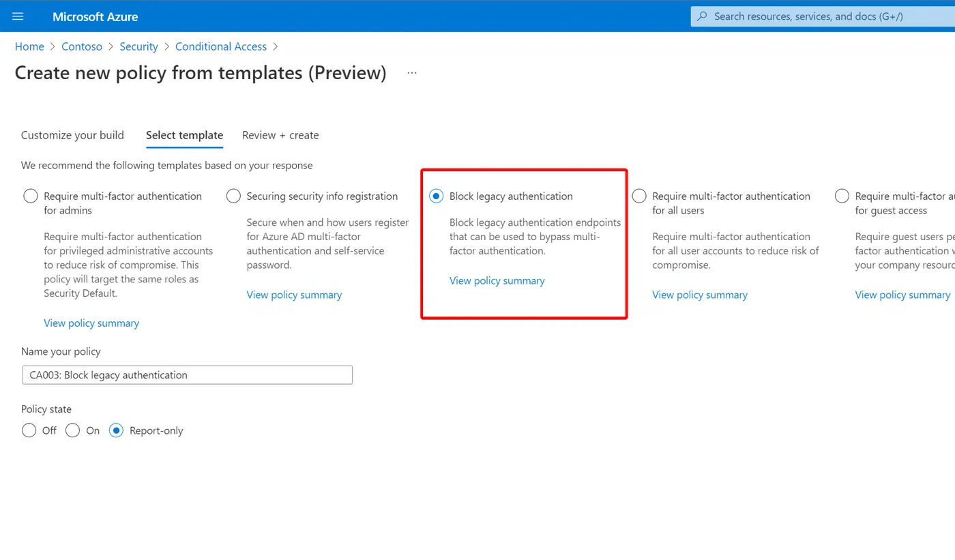
Task: Select the guest access MFA template
Action: tap(842, 196)
